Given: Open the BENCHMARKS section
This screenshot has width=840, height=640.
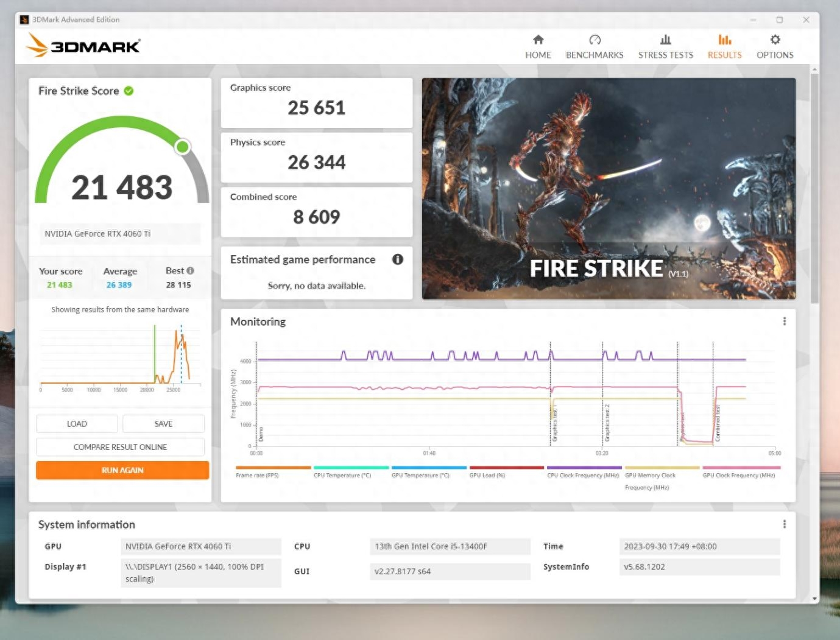Looking at the screenshot, I should [595, 47].
